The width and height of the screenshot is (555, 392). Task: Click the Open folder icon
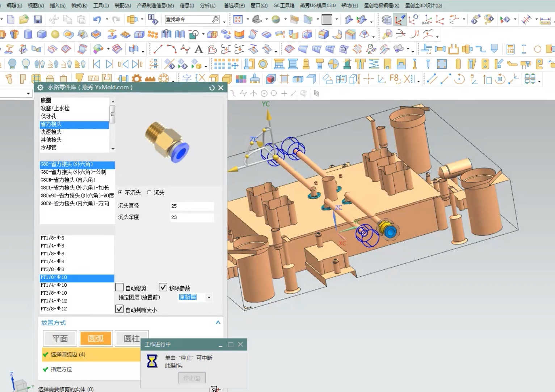[x=24, y=20]
